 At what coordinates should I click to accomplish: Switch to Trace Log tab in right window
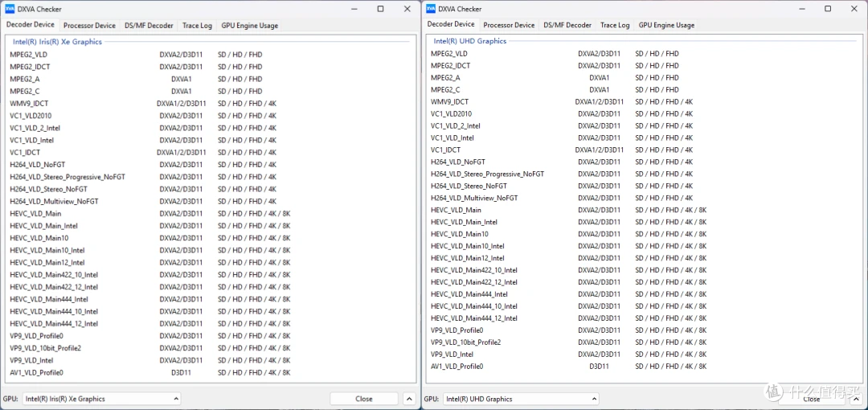615,25
